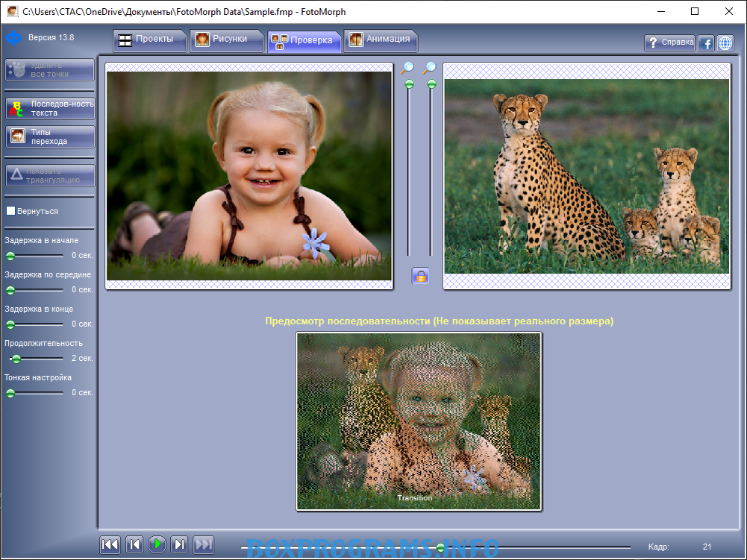Click the Кадр frame number 21
The image size is (747, 560).
click(x=707, y=547)
